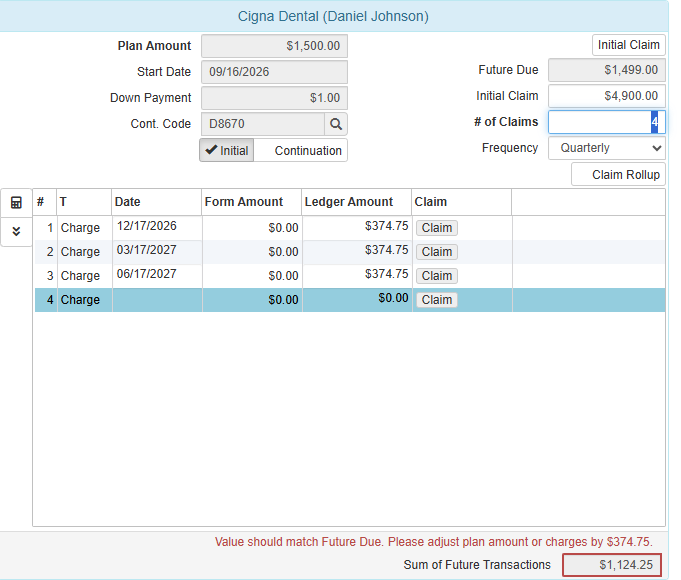Viewport: 681px width, 580px height.
Task: Open the Frequency Quarterly dropdown
Action: [x=607, y=148]
